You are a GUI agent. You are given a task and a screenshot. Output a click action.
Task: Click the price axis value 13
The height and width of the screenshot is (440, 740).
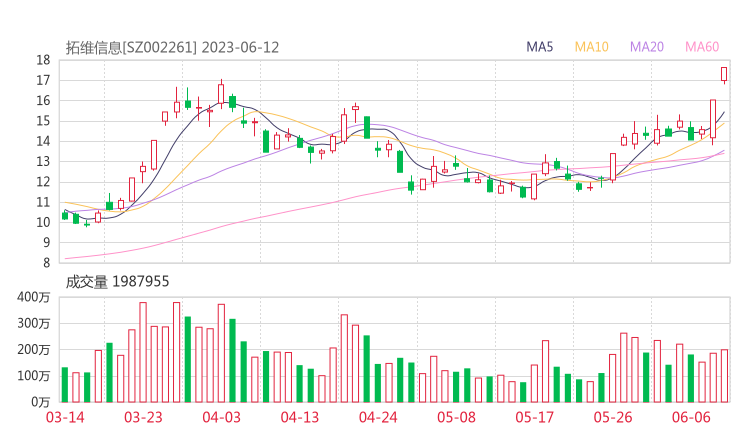coord(43,161)
